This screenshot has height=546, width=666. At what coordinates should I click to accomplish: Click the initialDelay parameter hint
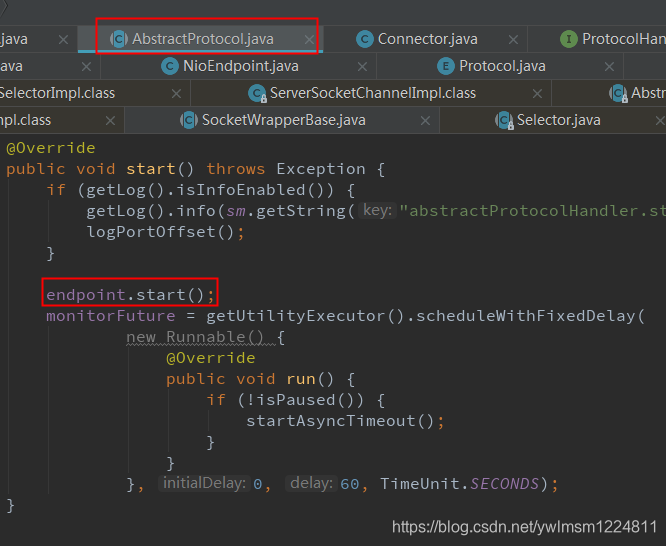204,483
